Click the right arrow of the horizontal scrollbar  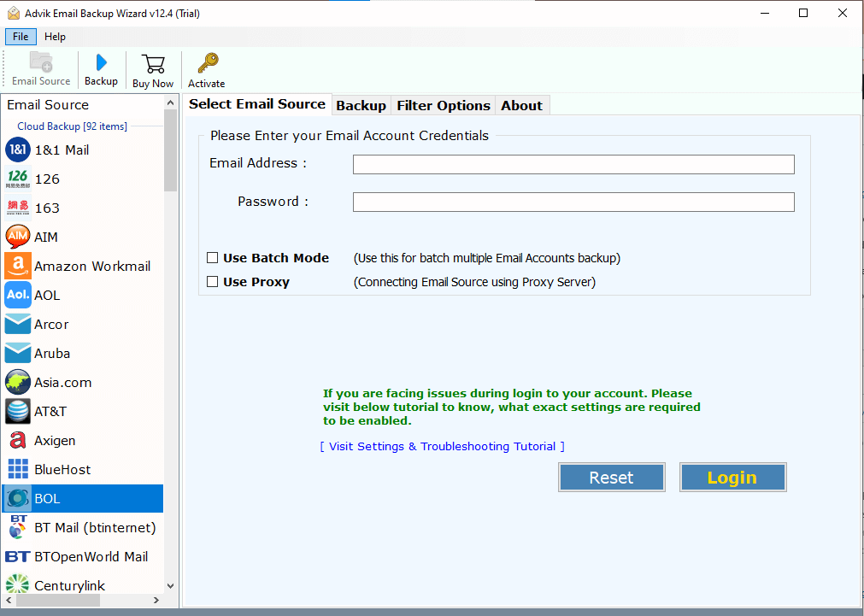156,600
